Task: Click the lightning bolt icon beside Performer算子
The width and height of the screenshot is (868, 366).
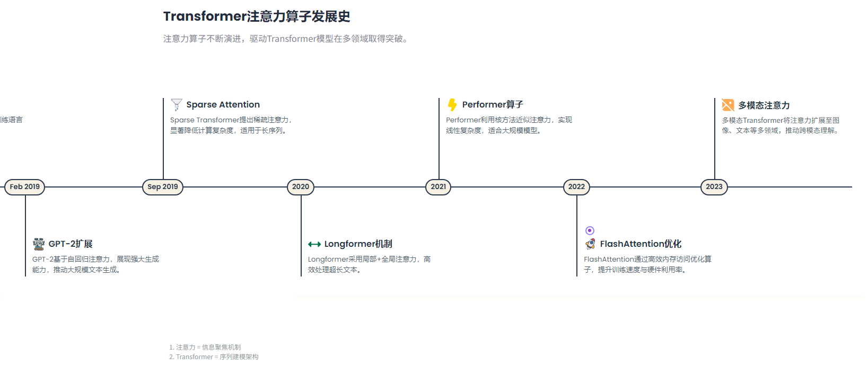Action: point(452,104)
